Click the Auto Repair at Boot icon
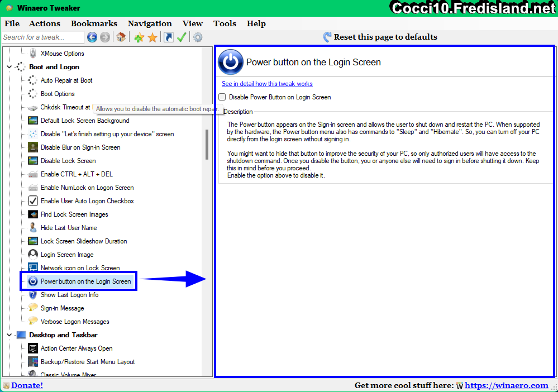The width and height of the screenshot is (558, 392). pyautogui.click(x=33, y=80)
